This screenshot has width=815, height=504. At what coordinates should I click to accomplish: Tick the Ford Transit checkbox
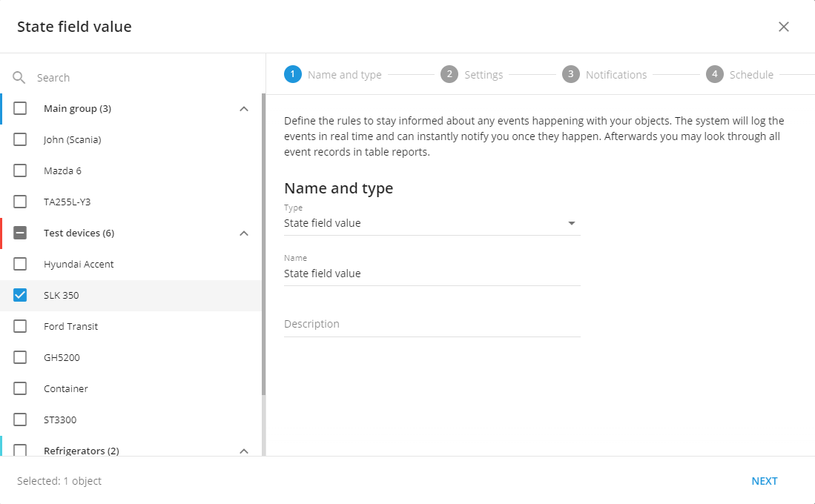[x=20, y=326]
